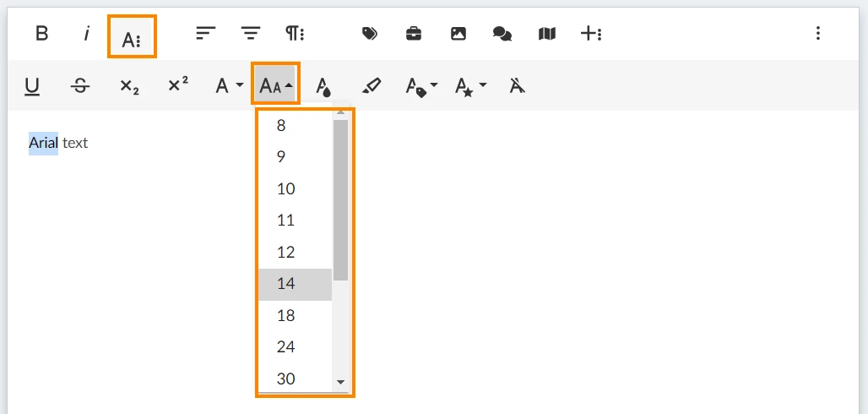868x414 pixels.
Task: Open the chat bubbles icon
Action: tap(502, 34)
